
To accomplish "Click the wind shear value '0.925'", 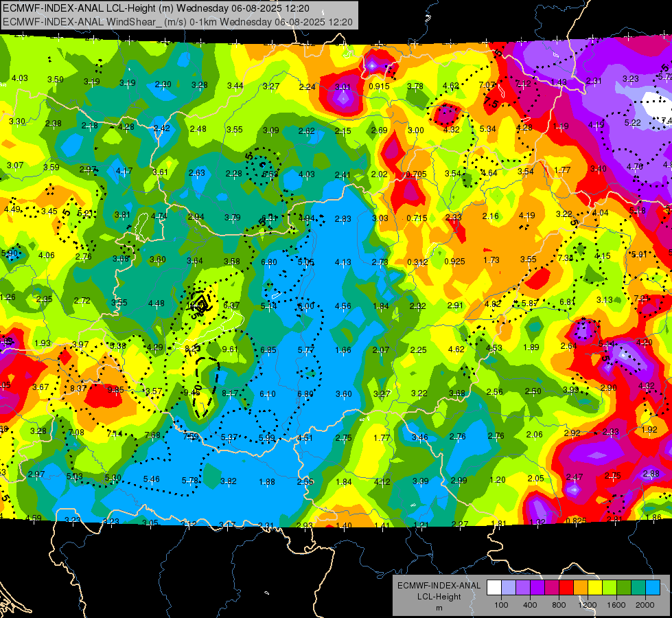I will [x=454, y=261].
